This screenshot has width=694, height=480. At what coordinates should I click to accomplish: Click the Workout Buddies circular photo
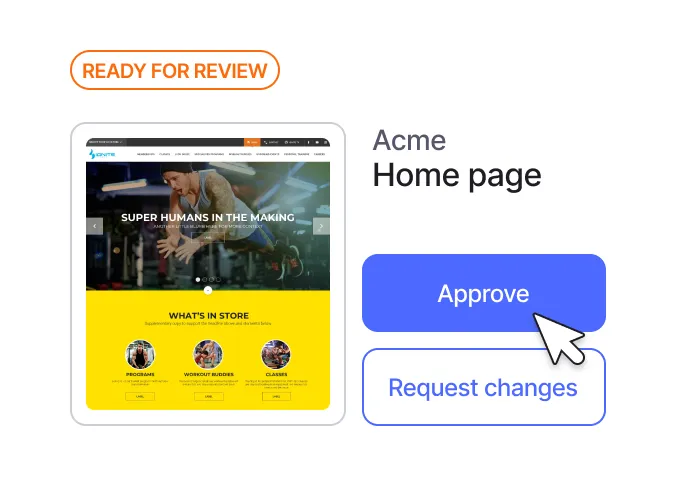[208, 354]
